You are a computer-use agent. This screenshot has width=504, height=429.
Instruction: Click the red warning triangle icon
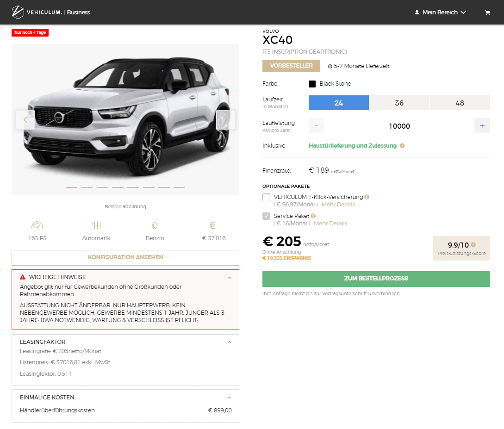tap(23, 277)
